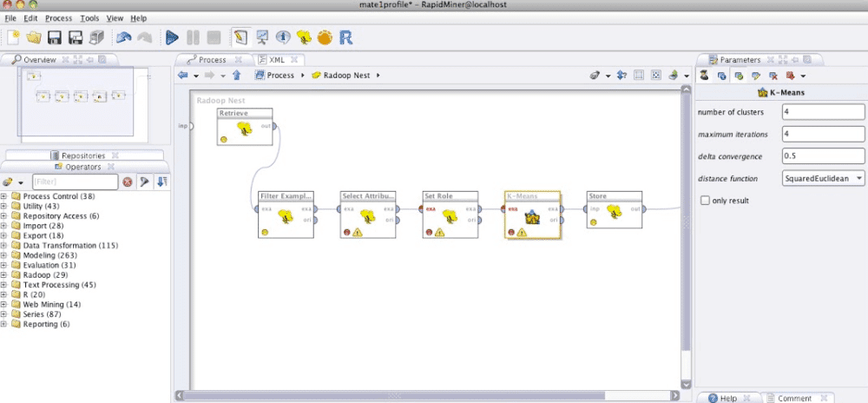868x403 pixels.
Task: Enable the only result checkbox
Action: [705, 201]
